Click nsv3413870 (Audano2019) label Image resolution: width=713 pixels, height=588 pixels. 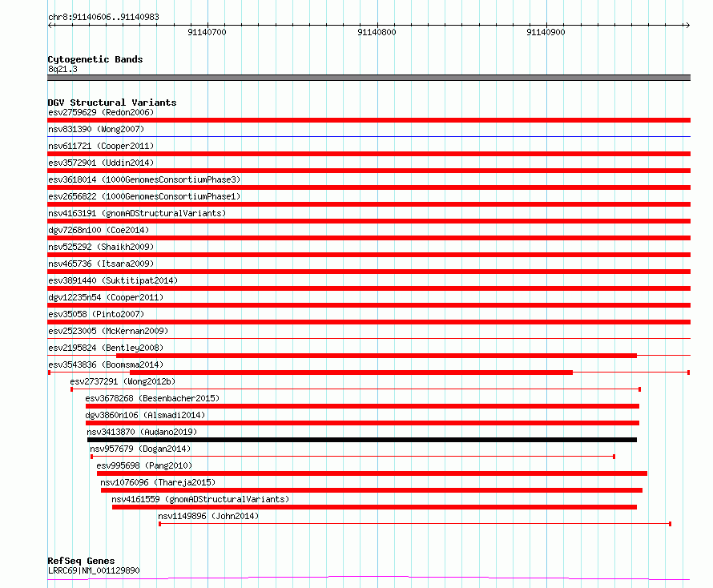tap(142, 432)
